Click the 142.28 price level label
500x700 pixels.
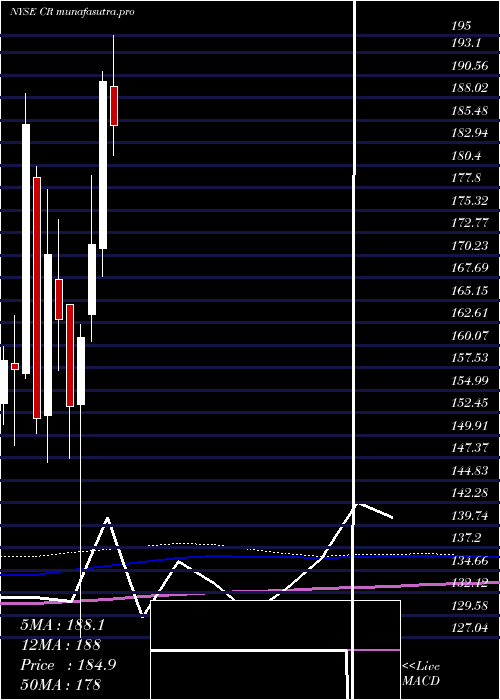coord(470,493)
